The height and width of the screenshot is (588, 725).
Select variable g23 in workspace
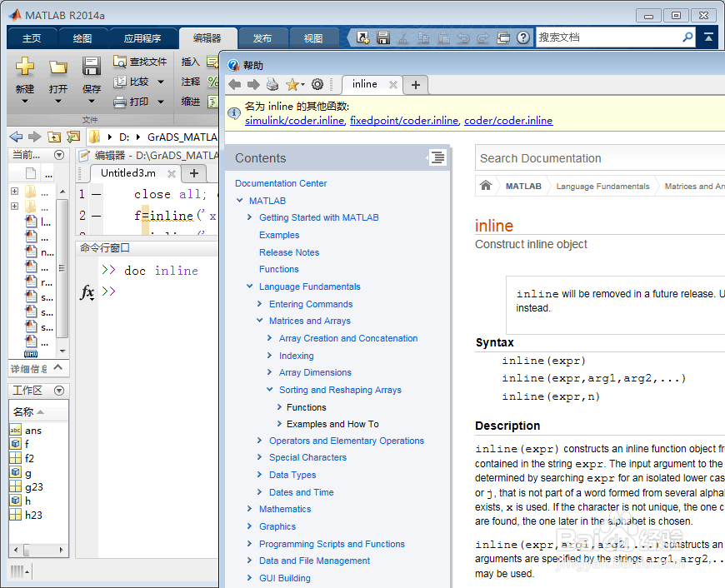click(34, 486)
